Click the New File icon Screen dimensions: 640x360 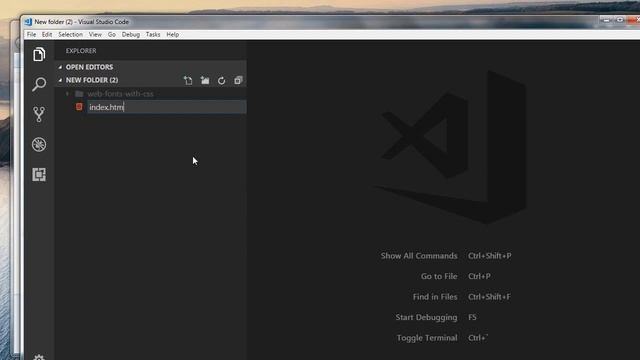tap(188, 80)
